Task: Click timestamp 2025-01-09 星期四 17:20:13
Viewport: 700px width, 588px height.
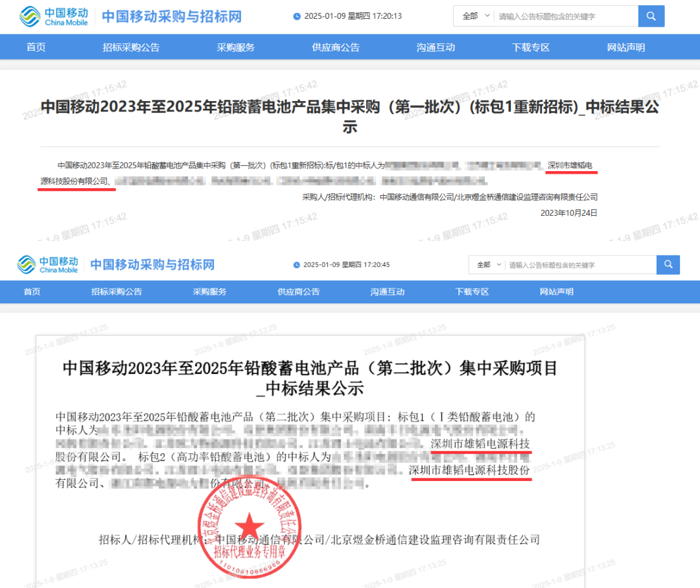Action: 353,16
